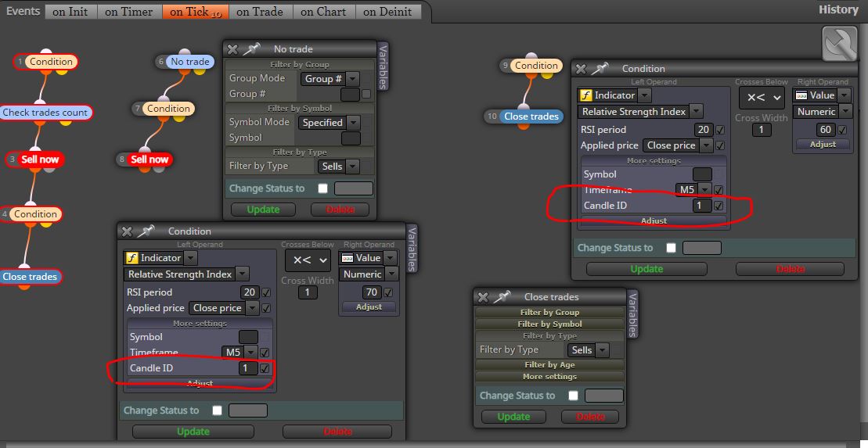Toggle RSI period checkbox in RSI 70 panel
The image size is (868, 448).
266,292
